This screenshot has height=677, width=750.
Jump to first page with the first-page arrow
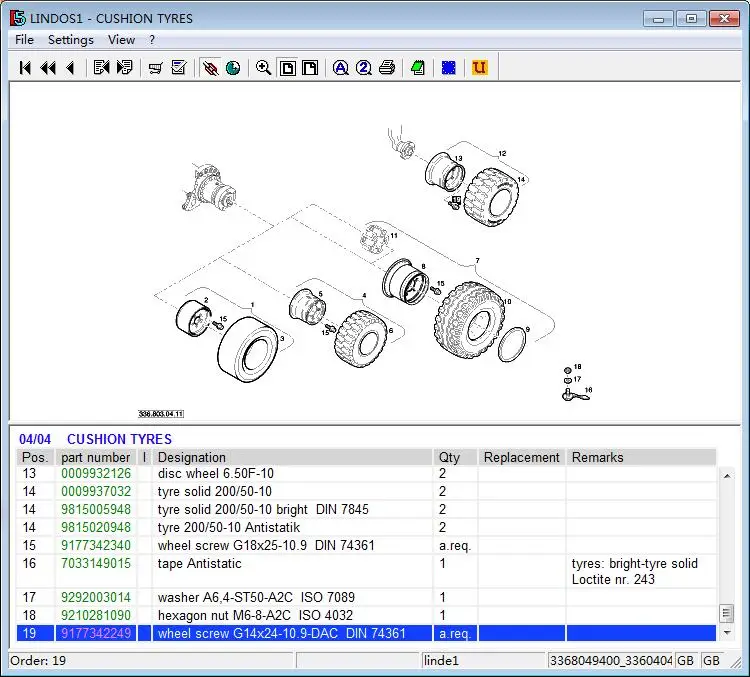point(25,68)
